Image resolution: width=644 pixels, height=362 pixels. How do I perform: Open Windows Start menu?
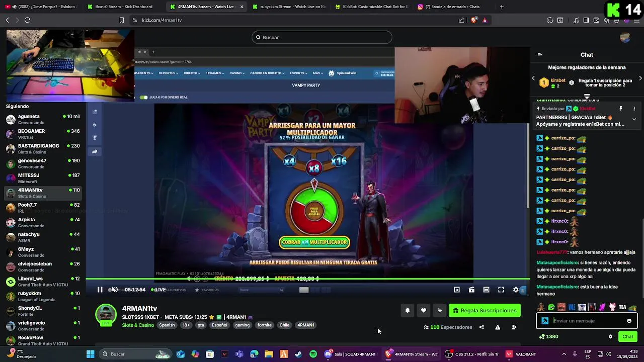click(91, 354)
